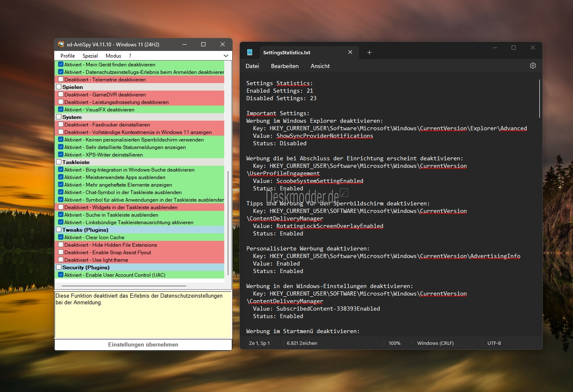Click xd-AntiSpy vertical scrollbar thumb
This screenshot has height=392, width=573.
coord(228,223)
